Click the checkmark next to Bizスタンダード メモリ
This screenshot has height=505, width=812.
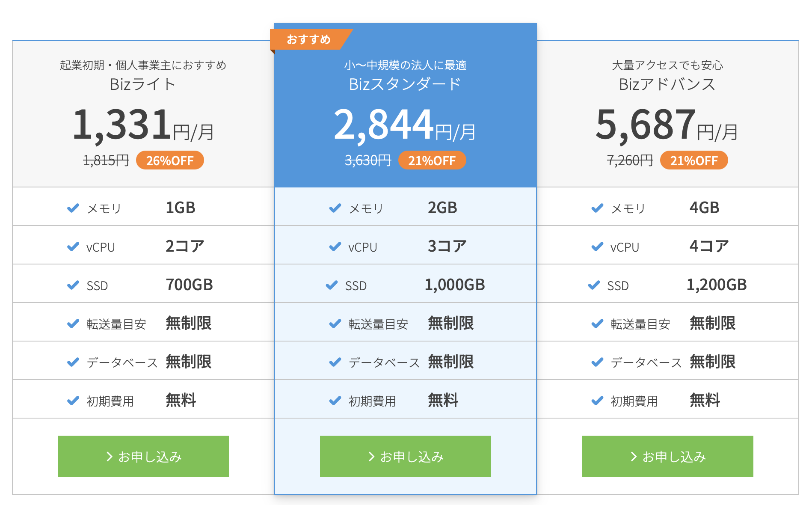point(335,208)
